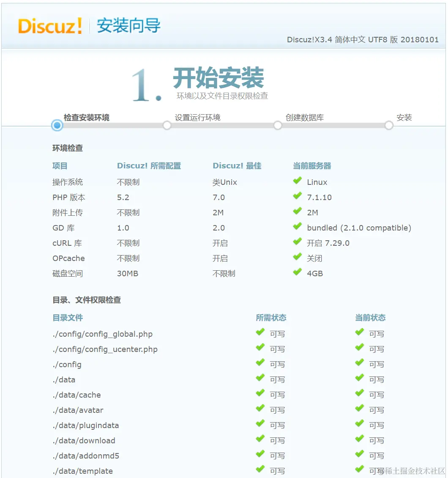Click the 创建数据库 step circle
Screen dimensions: 448x478
[x=278, y=125]
